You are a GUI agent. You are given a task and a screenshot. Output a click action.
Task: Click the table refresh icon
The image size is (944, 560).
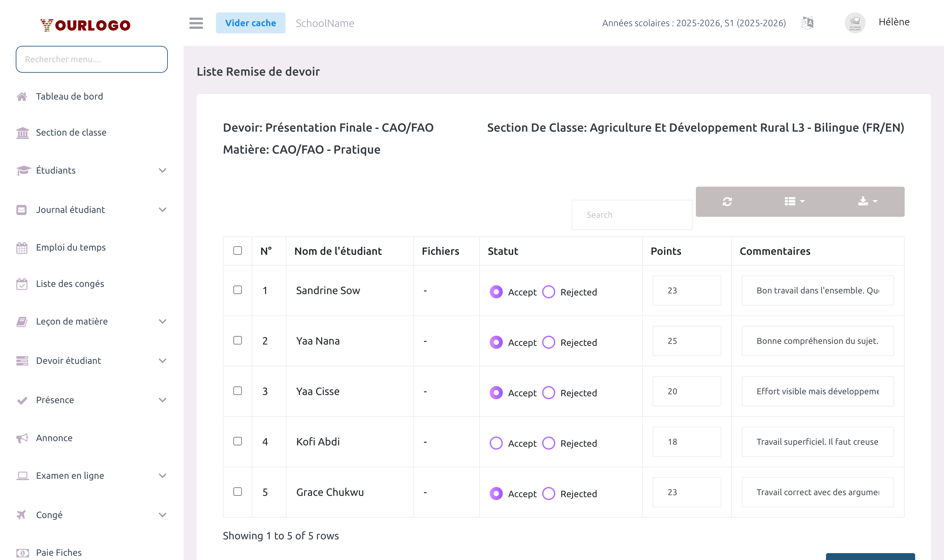(727, 201)
